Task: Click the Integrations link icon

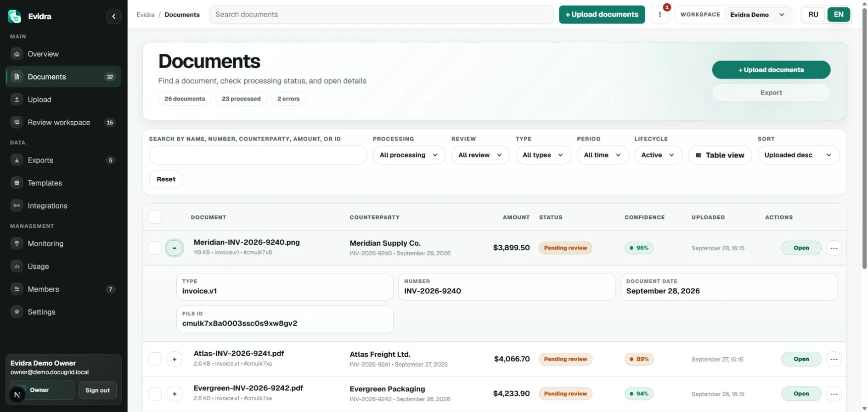Action: [17, 206]
